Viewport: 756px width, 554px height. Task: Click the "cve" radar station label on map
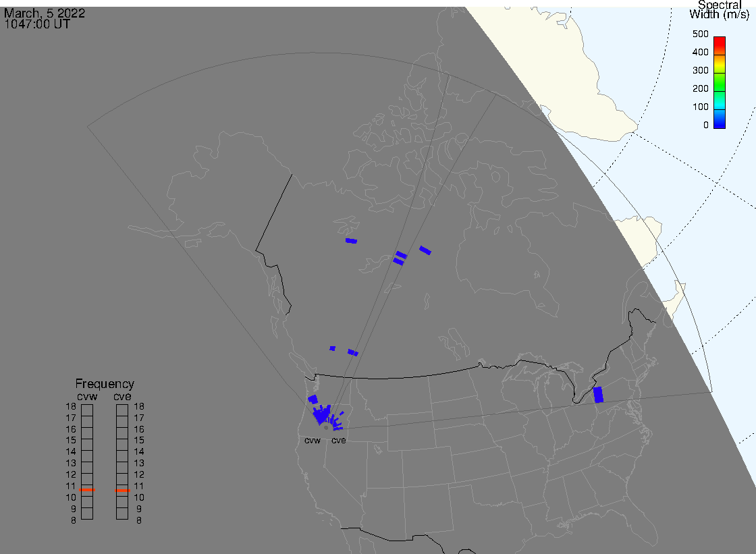338,441
